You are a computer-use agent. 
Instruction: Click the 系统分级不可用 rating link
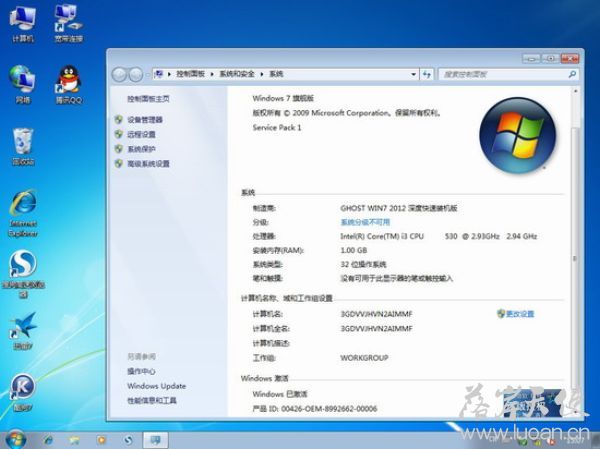pos(365,222)
